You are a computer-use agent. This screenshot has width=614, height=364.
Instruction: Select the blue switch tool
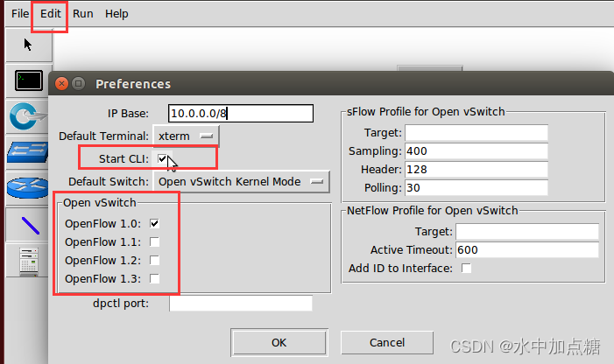click(x=27, y=152)
